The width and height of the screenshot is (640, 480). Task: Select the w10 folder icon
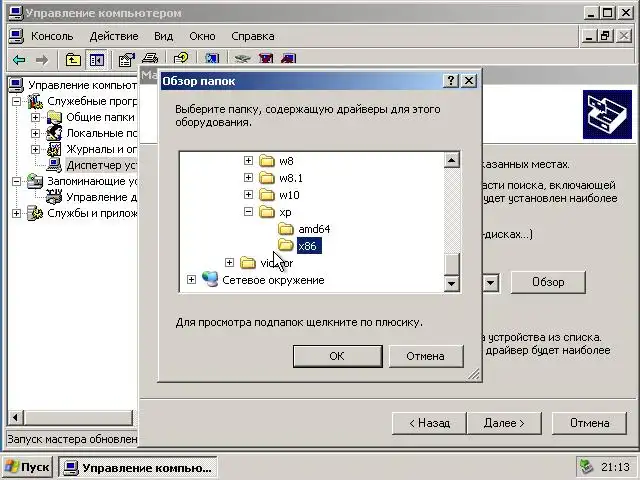[x=267, y=195]
